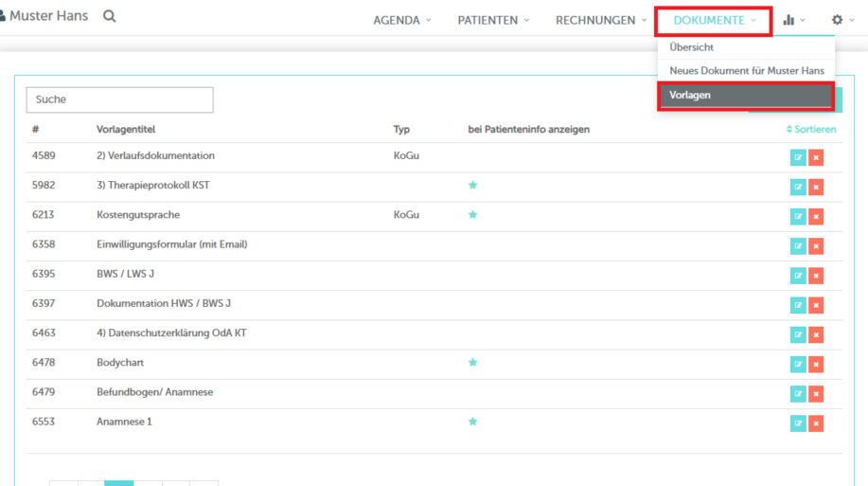The image size is (868, 486).
Task: Delete template 2) Verlaufsdokumentation
Action: coord(816,157)
